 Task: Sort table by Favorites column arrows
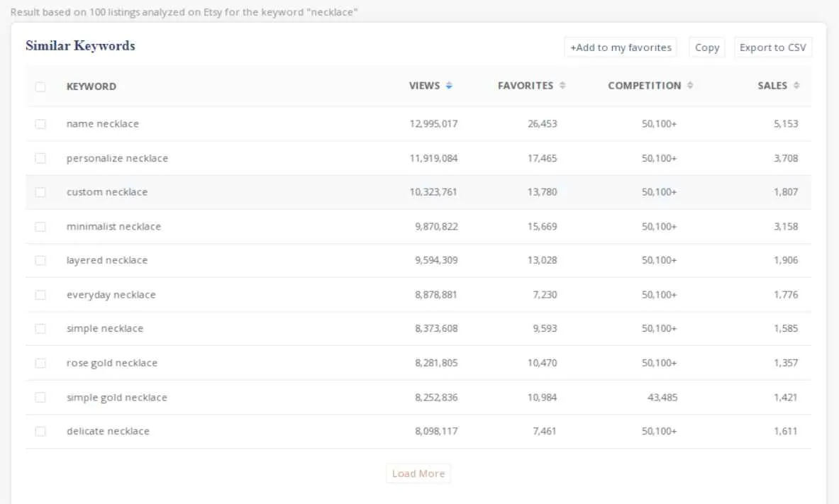coord(562,86)
